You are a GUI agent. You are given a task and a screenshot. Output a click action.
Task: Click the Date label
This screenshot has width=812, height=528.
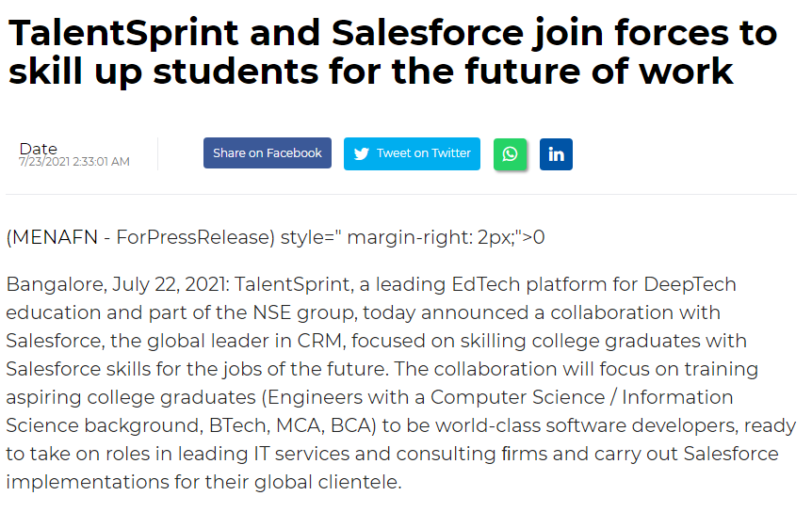pyautogui.click(x=39, y=148)
